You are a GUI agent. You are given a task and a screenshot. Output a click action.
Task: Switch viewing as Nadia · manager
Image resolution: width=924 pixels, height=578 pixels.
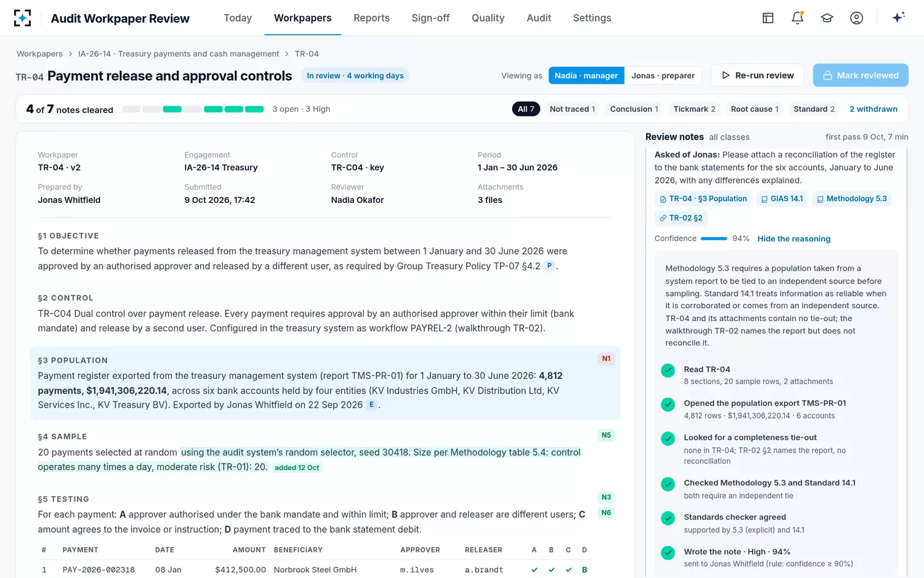586,76
